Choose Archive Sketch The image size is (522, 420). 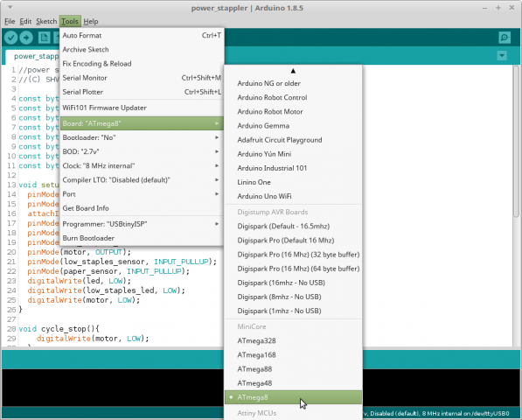click(142, 49)
